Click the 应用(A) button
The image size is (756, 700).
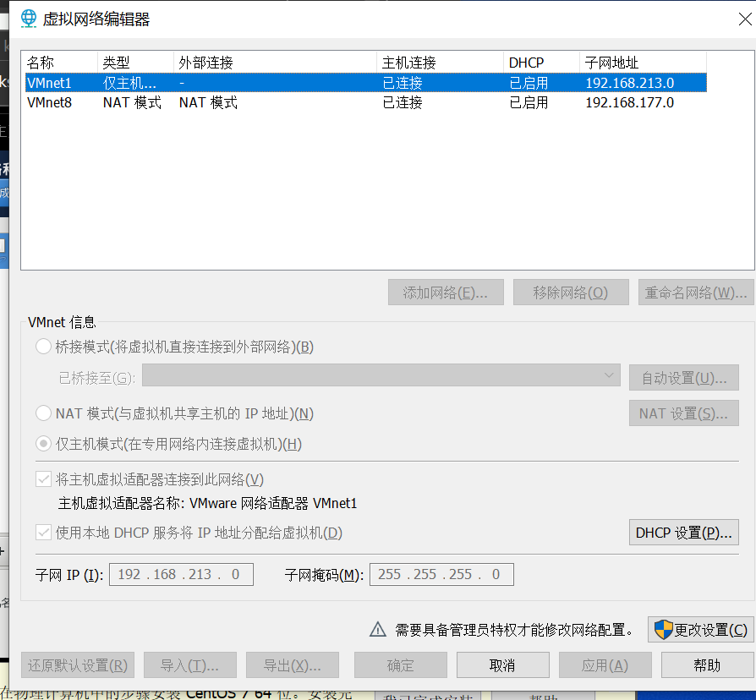(x=605, y=665)
